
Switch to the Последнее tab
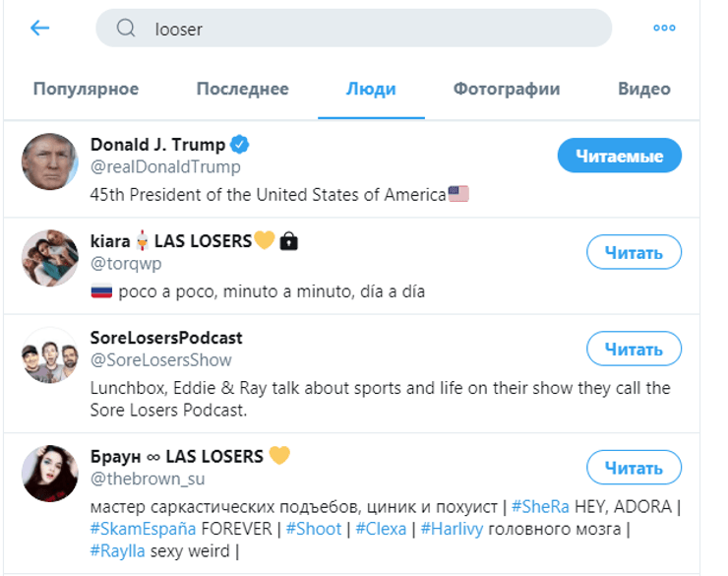pos(242,89)
